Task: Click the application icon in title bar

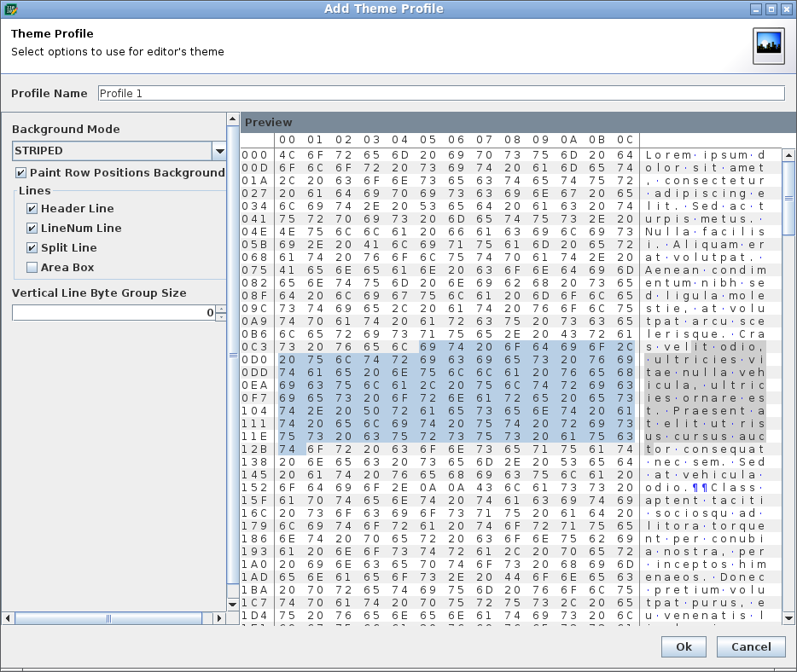Action: [x=9, y=9]
